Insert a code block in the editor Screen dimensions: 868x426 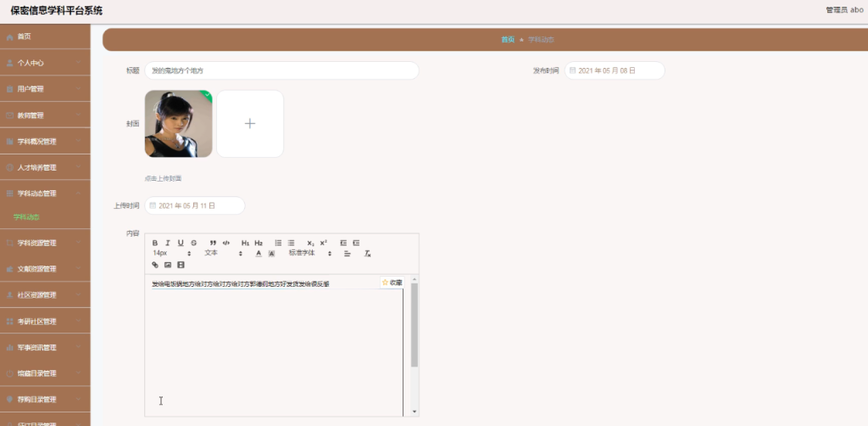(225, 243)
